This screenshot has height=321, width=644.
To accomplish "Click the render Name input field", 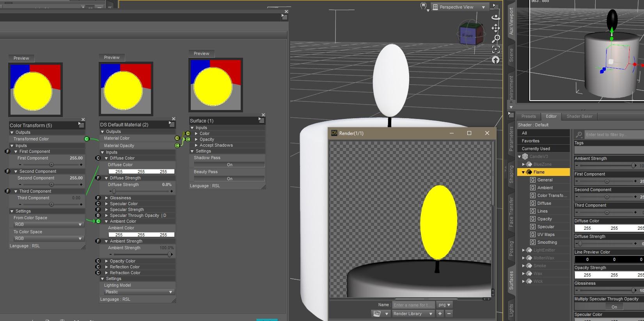I will [413, 305].
